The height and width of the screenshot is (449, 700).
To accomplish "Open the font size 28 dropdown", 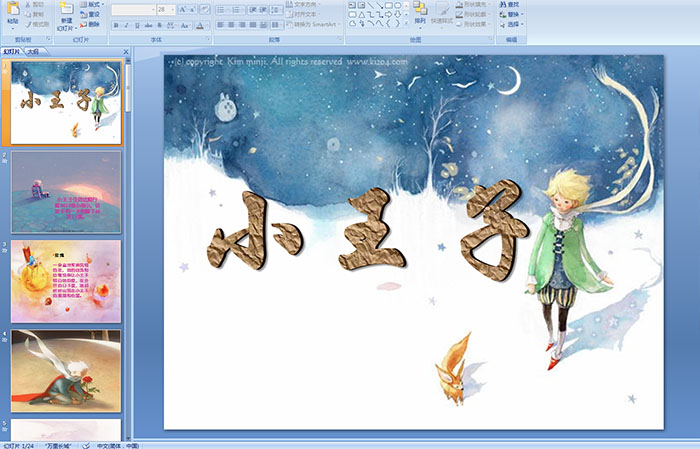I will point(173,9).
